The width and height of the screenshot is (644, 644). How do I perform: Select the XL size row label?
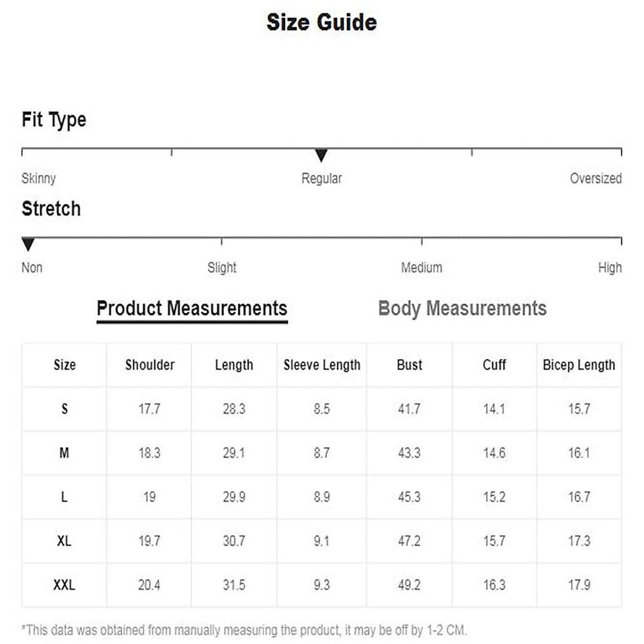[64, 541]
